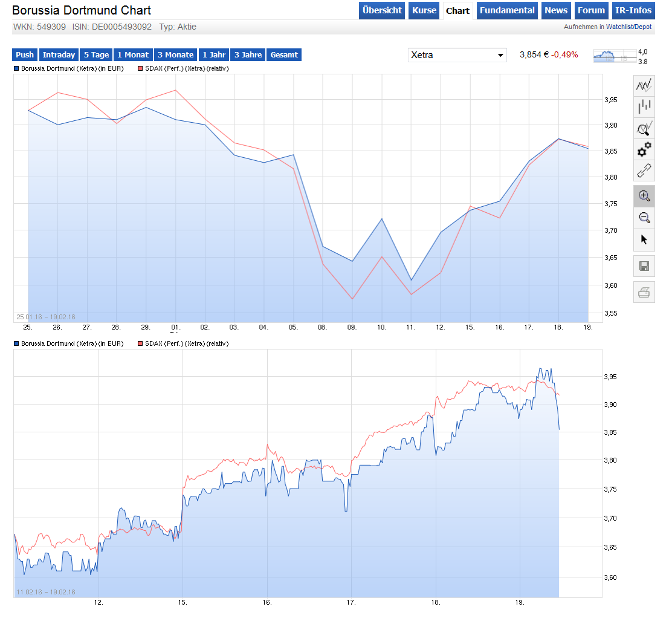Click the Watchlist/Depot link

[628, 27]
